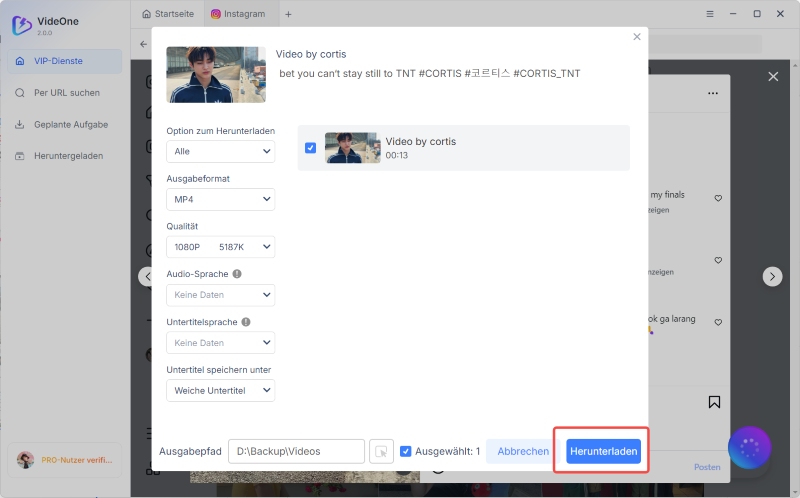Screen dimensions: 800x498
Task: Switch to the Startseite tab
Action: click(x=168, y=14)
